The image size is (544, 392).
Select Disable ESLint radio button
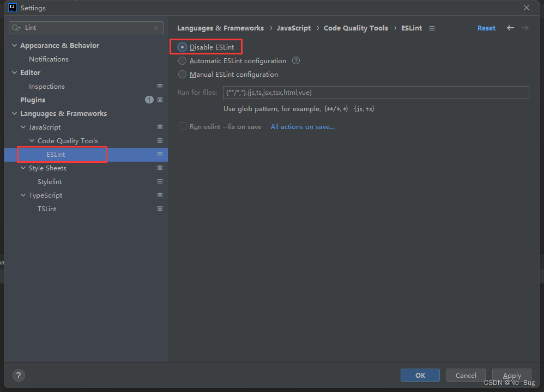click(x=183, y=47)
